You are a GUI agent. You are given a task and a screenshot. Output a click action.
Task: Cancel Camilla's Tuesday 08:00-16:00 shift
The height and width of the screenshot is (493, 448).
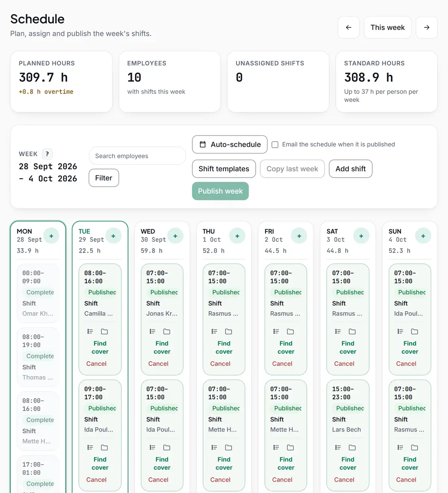[96, 363]
